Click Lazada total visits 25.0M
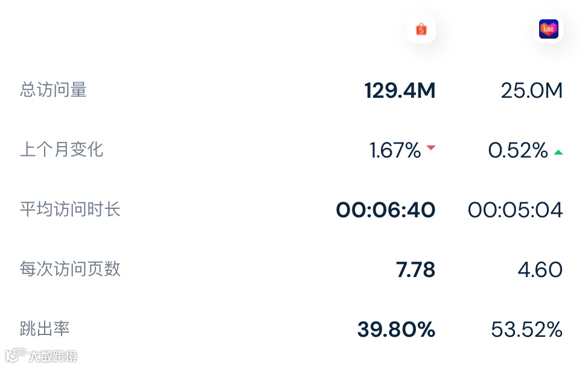The image size is (588, 367). [x=531, y=91]
